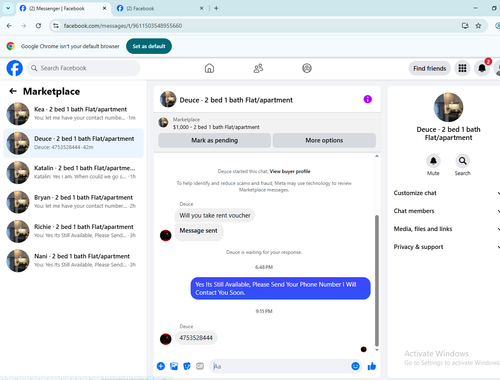Attach a photo with image icon
This screenshot has width=500, height=380.
pos(174,366)
